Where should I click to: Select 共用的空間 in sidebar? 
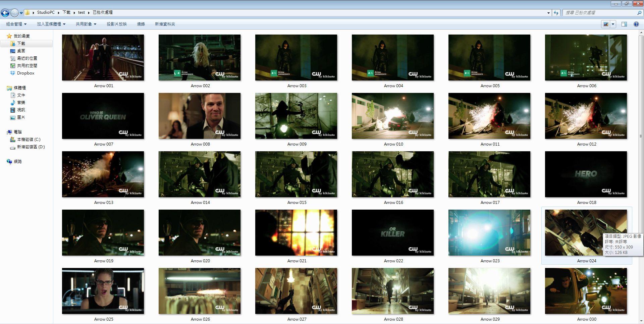point(27,66)
